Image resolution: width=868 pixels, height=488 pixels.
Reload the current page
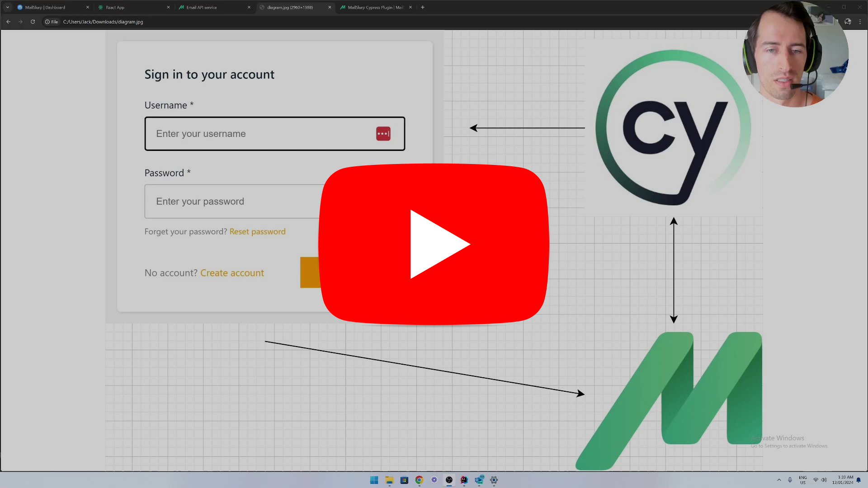click(x=33, y=22)
